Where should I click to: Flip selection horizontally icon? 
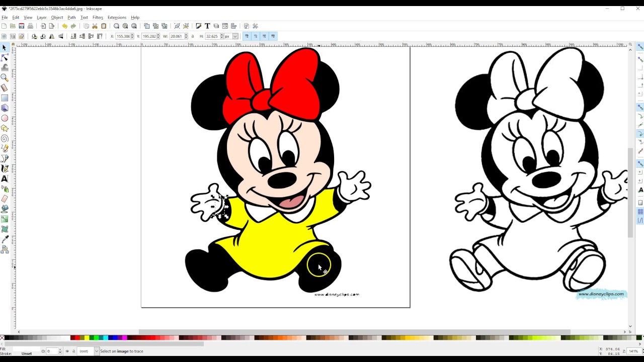click(x=51, y=36)
